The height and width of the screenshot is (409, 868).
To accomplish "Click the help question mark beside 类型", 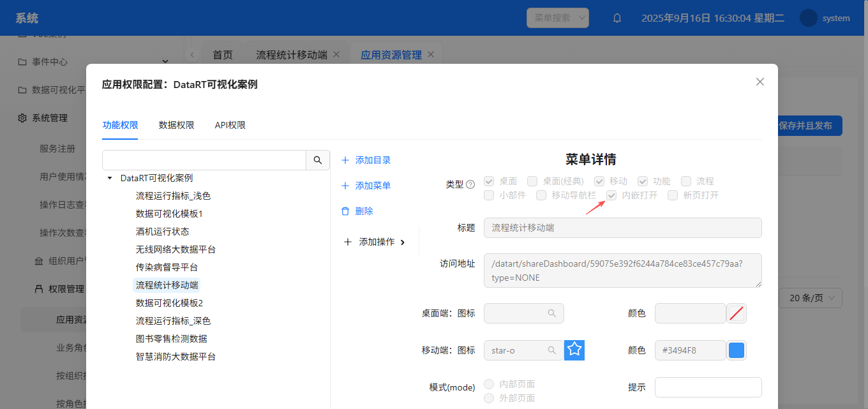I will 470,184.
